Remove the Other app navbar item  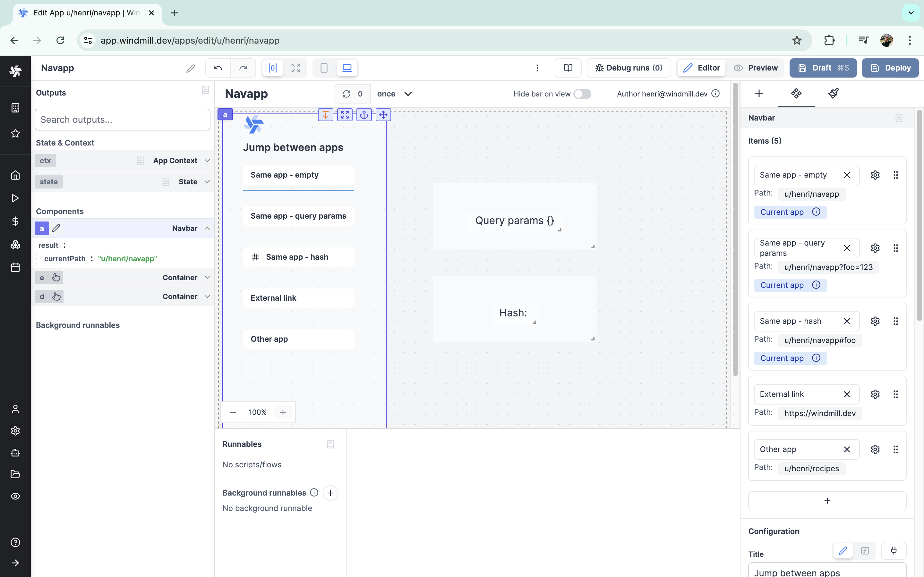pyautogui.click(x=846, y=449)
